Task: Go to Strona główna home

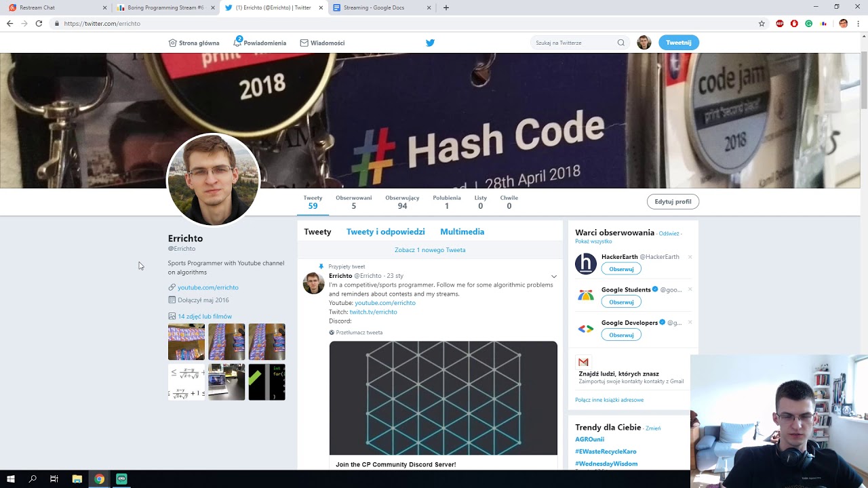Action: coord(194,43)
